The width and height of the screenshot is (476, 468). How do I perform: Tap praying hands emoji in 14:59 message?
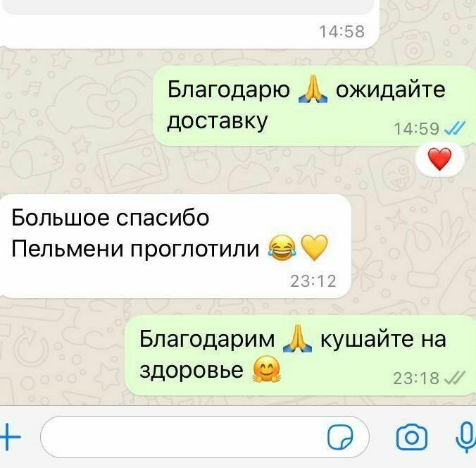[313, 90]
